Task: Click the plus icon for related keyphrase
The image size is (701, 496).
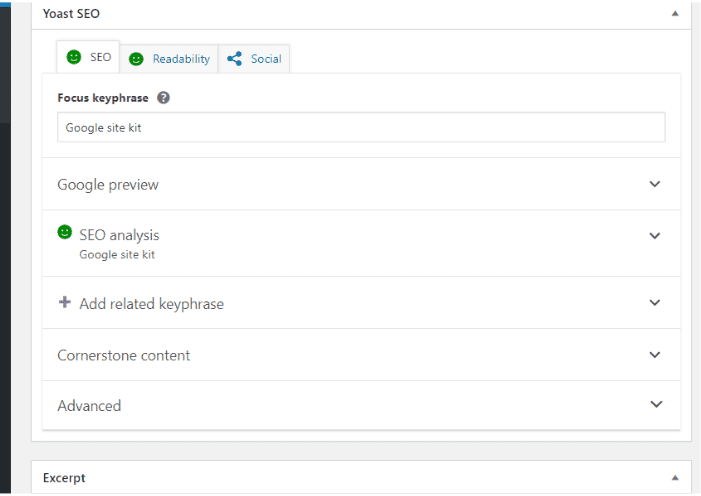Action: 65,302
